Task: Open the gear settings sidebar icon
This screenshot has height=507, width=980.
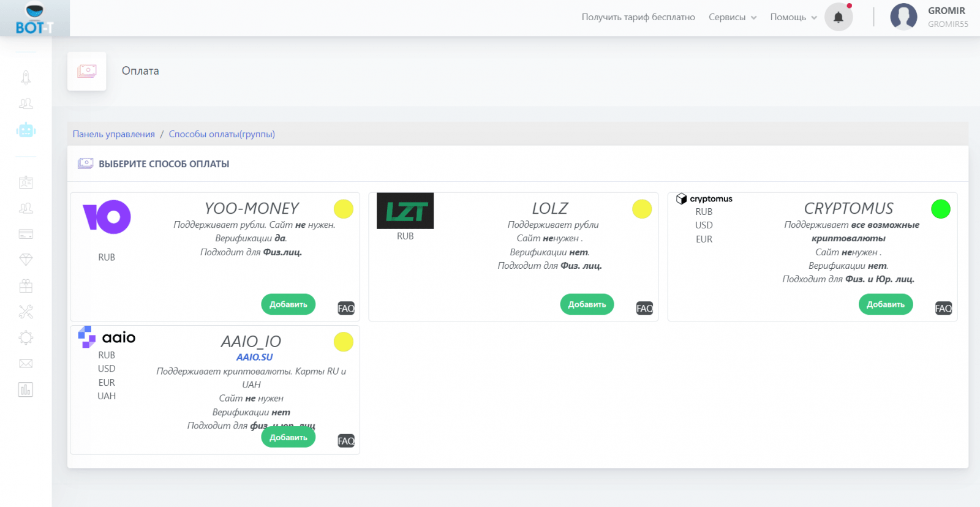Action: (x=26, y=337)
